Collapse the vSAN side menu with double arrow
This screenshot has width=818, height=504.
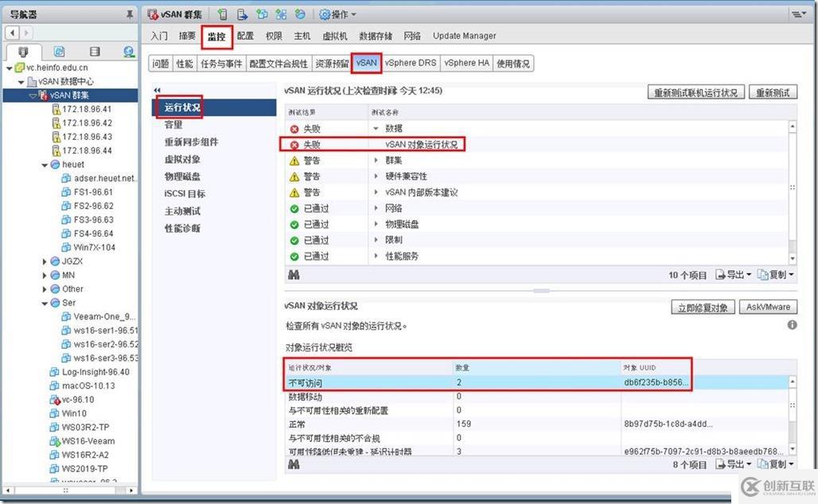point(157,90)
